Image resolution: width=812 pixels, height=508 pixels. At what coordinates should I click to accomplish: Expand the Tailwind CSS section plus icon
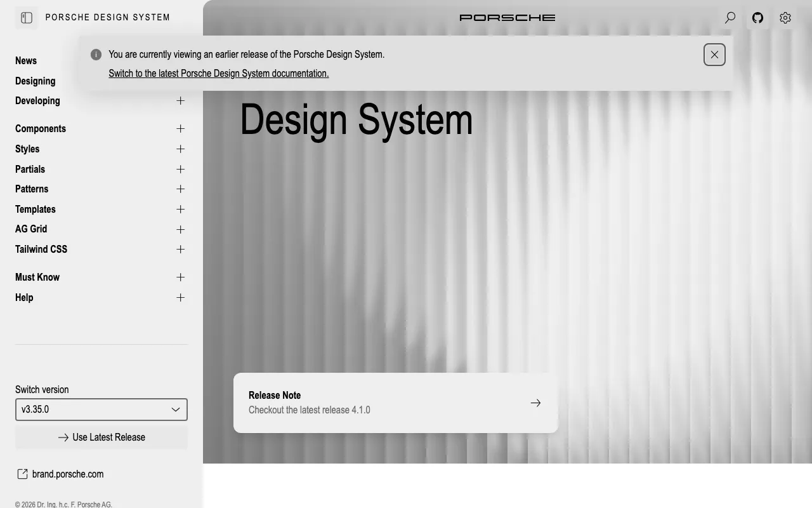click(180, 250)
